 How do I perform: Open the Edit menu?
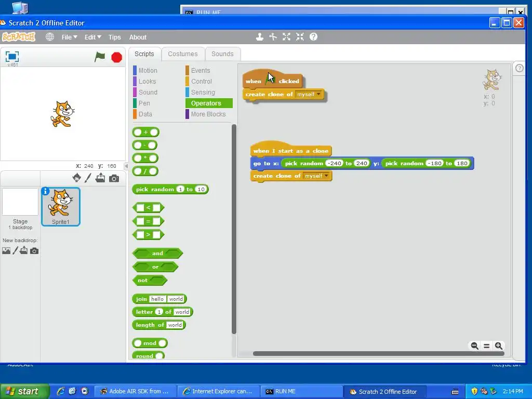click(x=92, y=37)
